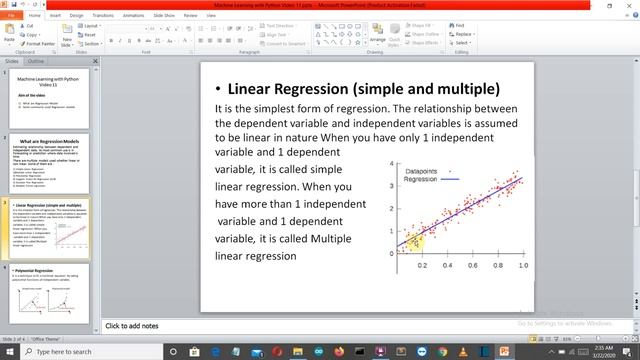Center align the text

click(210, 41)
